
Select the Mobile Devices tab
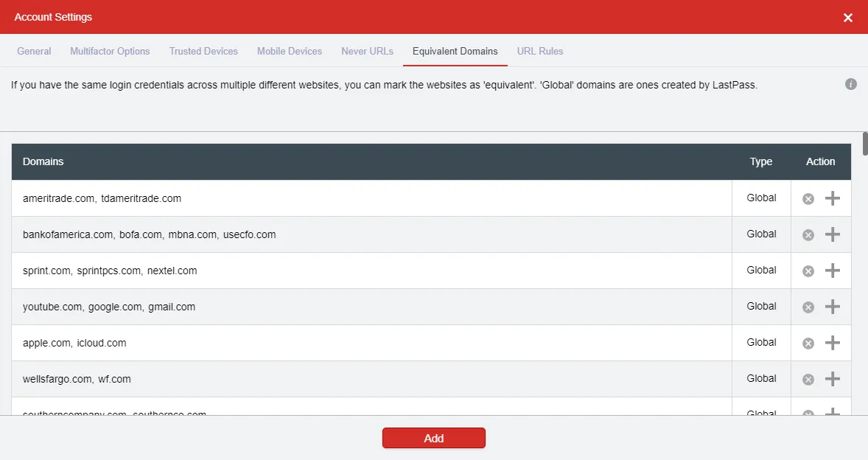coord(290,51)
